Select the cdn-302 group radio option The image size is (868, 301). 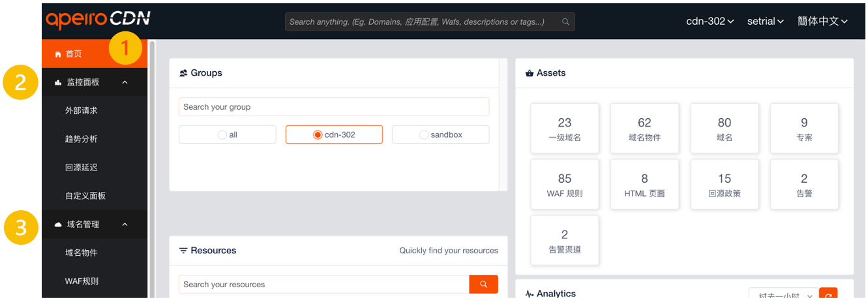(x=318, y=135)
